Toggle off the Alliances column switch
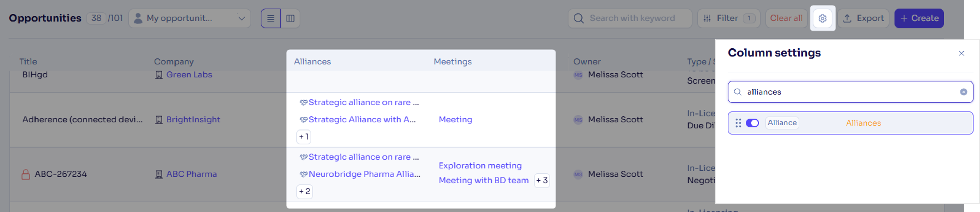Viewport: 980px width, 212px height. [752, 123]
